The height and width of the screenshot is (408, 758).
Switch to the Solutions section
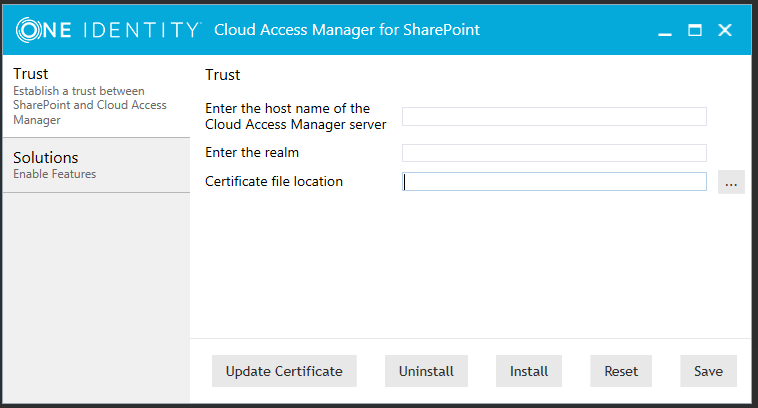click(95, 164)
